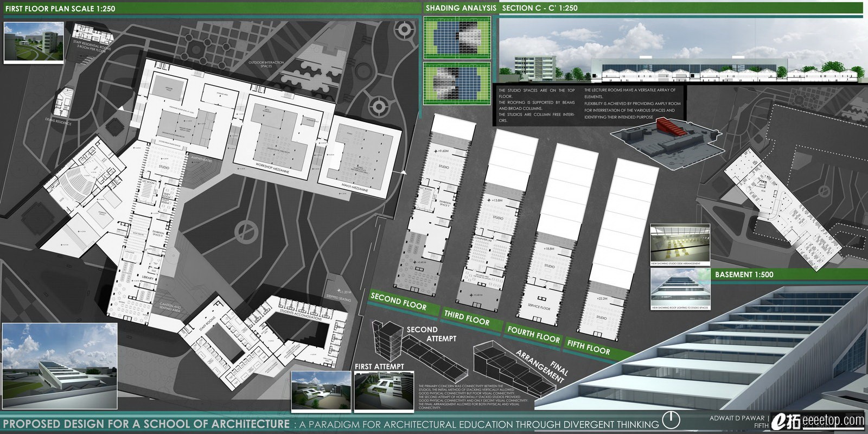Open the right aerial render under First Attempt
Screen dimensions: 868x434
(384, 391)
